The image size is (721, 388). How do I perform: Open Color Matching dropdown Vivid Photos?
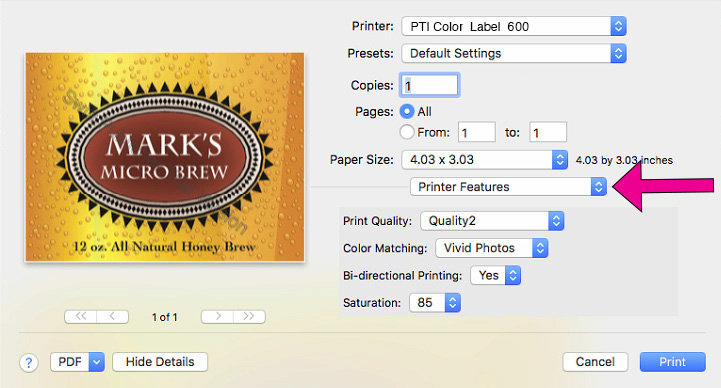click(492, 248)
